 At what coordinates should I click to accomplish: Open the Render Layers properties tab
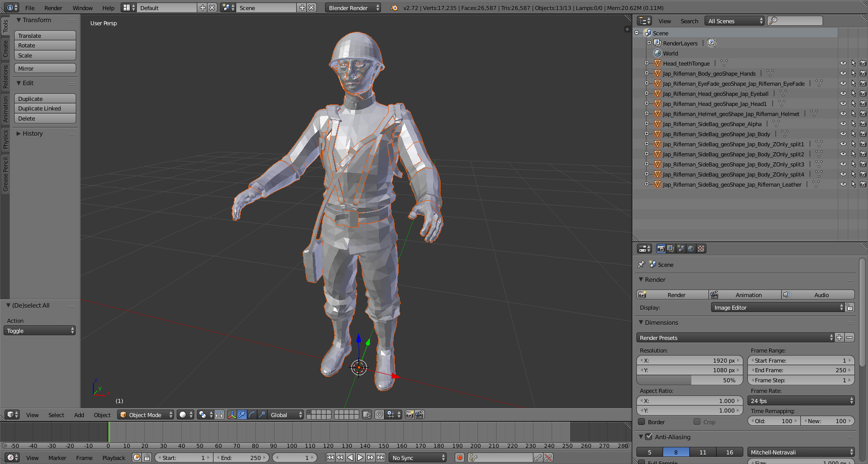(671, 249)
